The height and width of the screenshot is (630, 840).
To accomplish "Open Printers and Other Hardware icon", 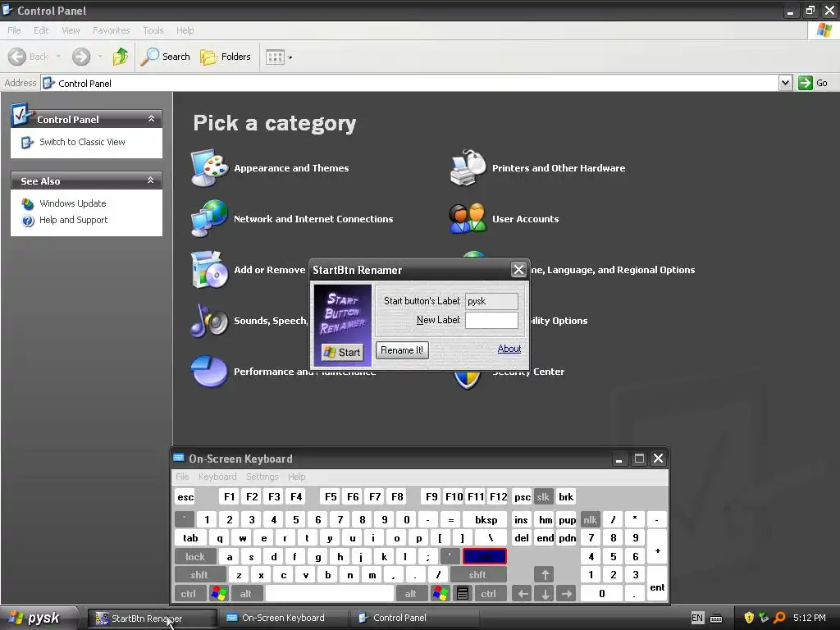I will click(468, 167).
